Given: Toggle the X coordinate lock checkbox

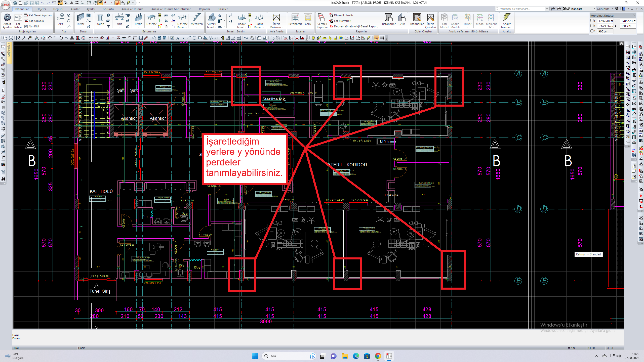Looking at the screenshot, I should coord(592,21).
